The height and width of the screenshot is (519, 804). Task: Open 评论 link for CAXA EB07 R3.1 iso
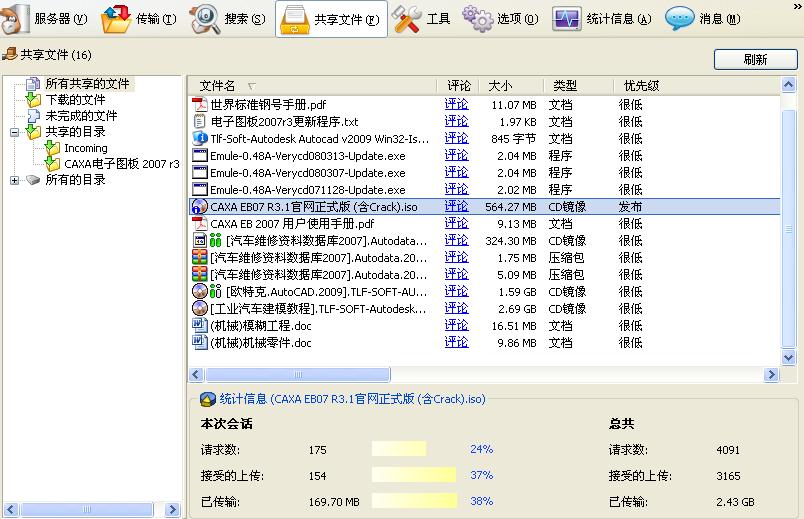tap(456, 207)
